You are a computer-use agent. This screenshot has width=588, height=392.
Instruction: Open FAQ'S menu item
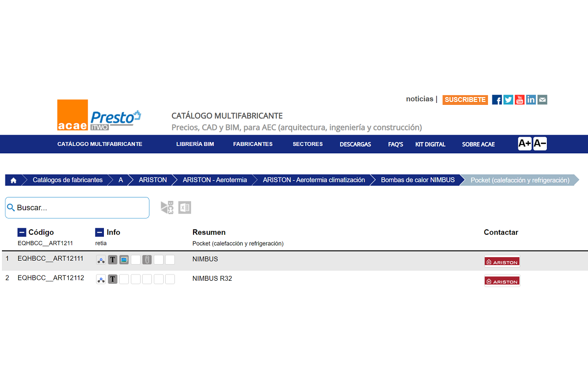395,145
